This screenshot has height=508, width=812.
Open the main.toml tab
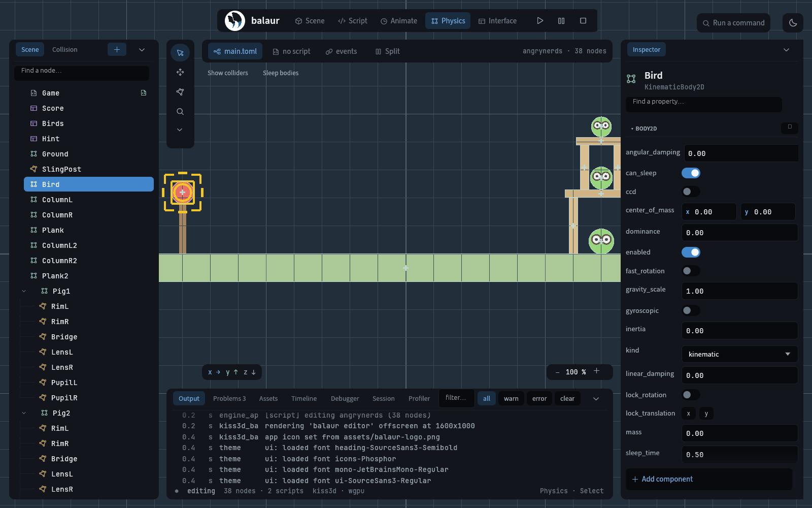coord(235,51)
